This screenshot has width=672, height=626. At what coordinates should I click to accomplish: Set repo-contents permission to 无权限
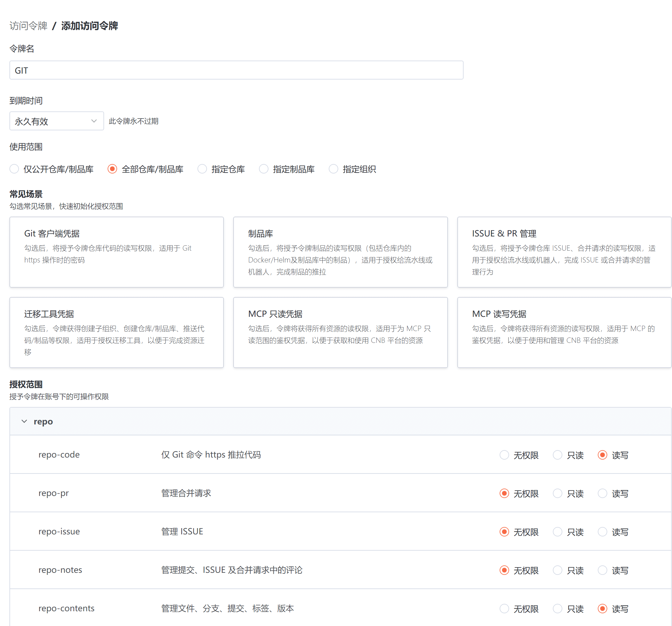click(x=504, y=609)
